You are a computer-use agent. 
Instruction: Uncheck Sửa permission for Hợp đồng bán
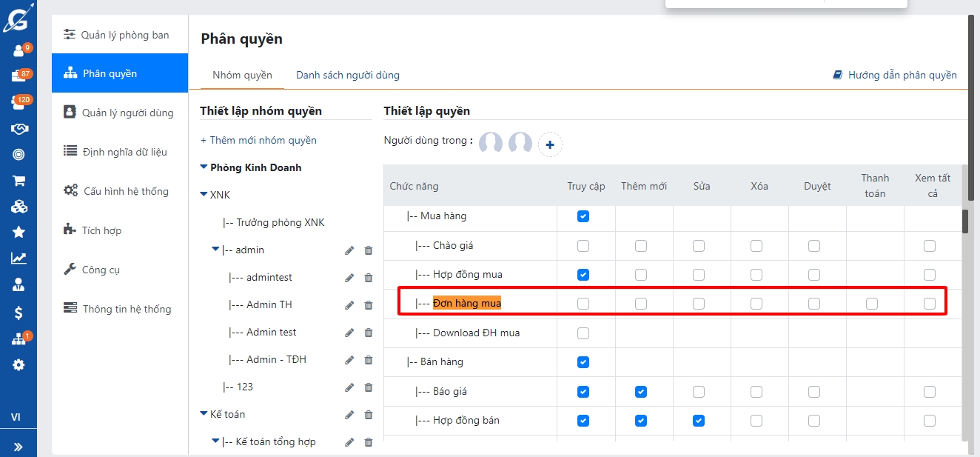pos(699,421)
